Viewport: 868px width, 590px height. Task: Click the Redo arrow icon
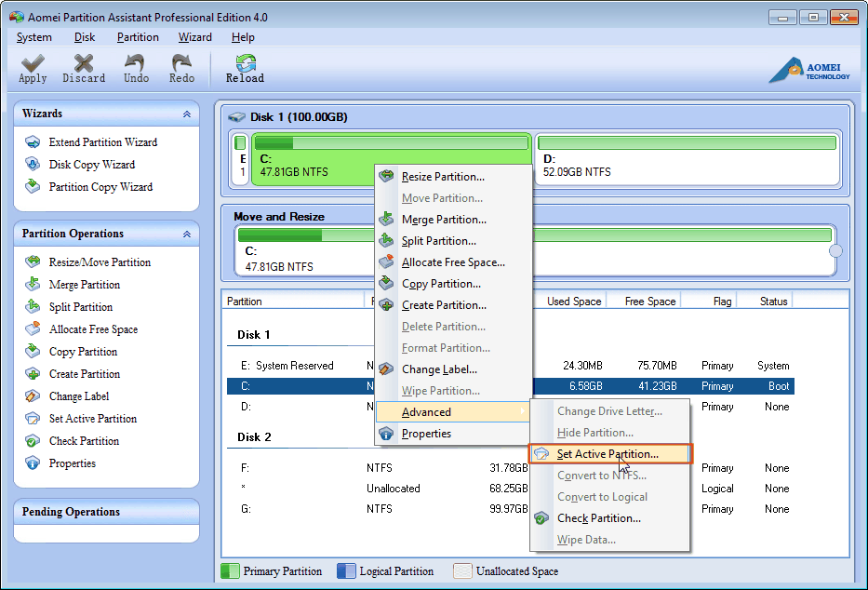[181, 62]
